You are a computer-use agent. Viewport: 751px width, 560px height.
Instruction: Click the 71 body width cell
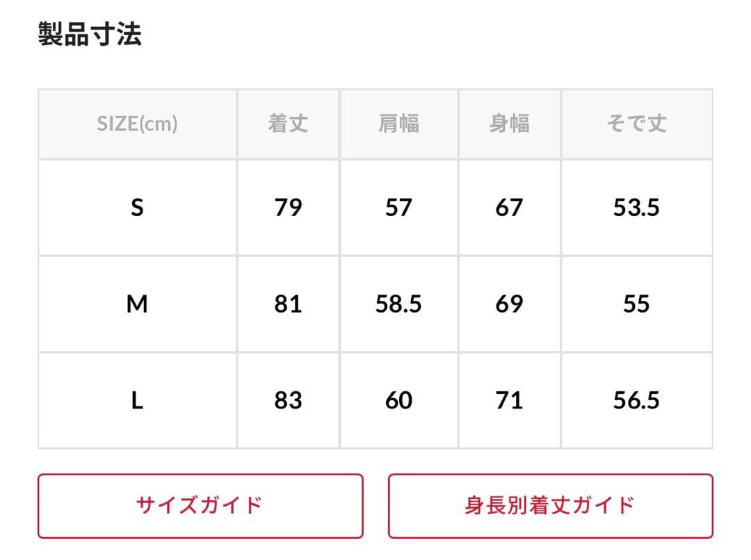510,400
